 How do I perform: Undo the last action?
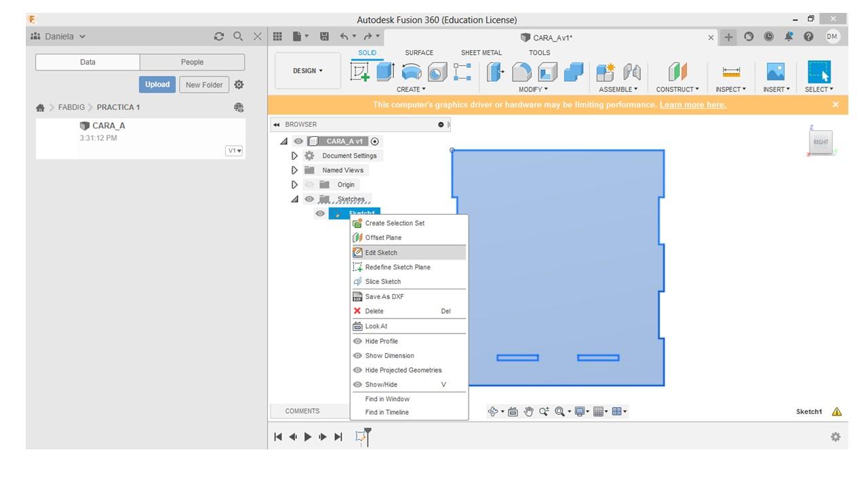(x=344, y=37)
